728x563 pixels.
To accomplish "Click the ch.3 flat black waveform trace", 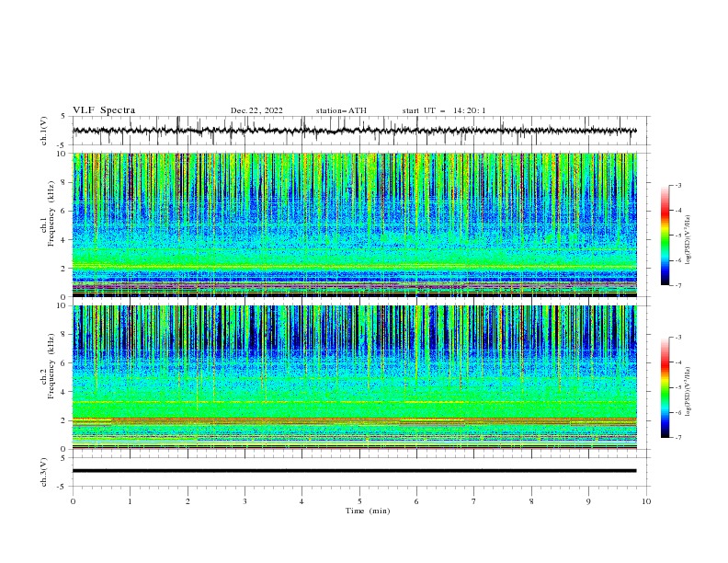I will tap(354, 471).
